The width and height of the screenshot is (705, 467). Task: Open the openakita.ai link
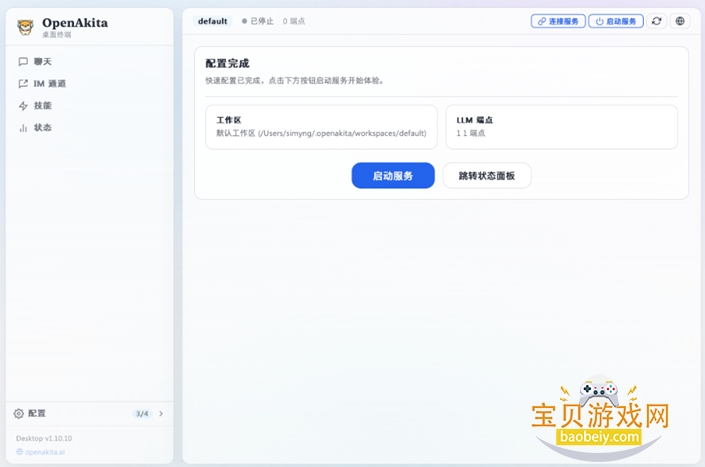coord(45,451)
